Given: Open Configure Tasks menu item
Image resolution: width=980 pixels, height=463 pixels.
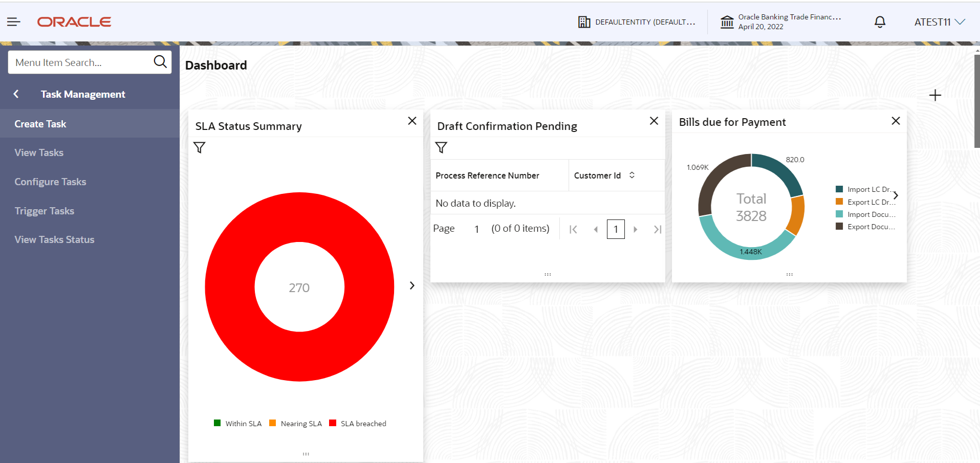Looking at the screenshot, I should [90, 182].
